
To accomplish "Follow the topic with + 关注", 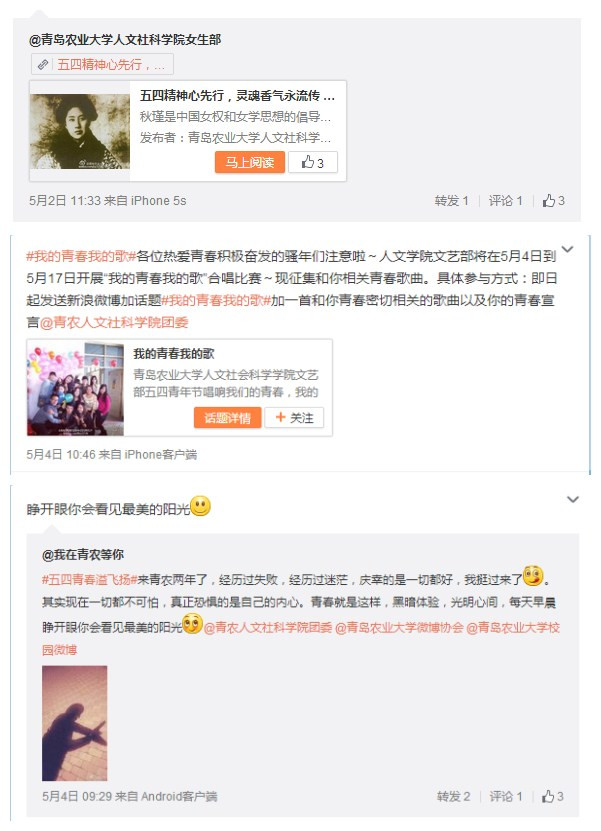I will [x=294, y=418].
